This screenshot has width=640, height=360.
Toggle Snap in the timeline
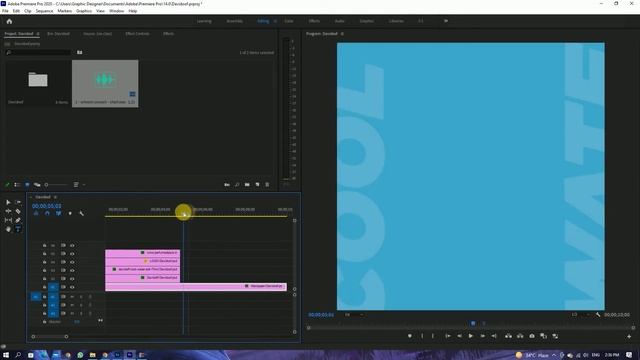[x=47, y=213]
